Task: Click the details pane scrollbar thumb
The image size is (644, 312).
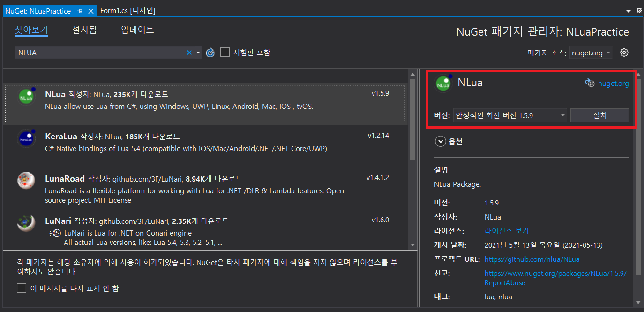Action: coord(638,176)
